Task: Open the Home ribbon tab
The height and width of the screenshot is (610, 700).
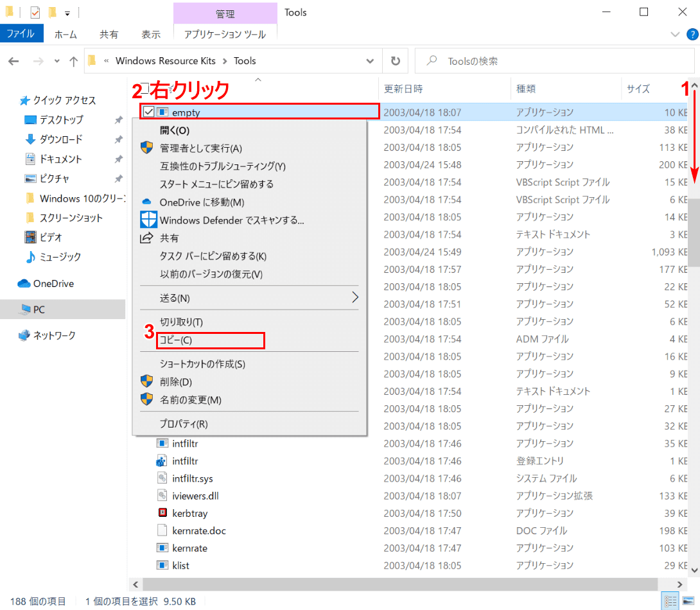Action: [66, 35]
